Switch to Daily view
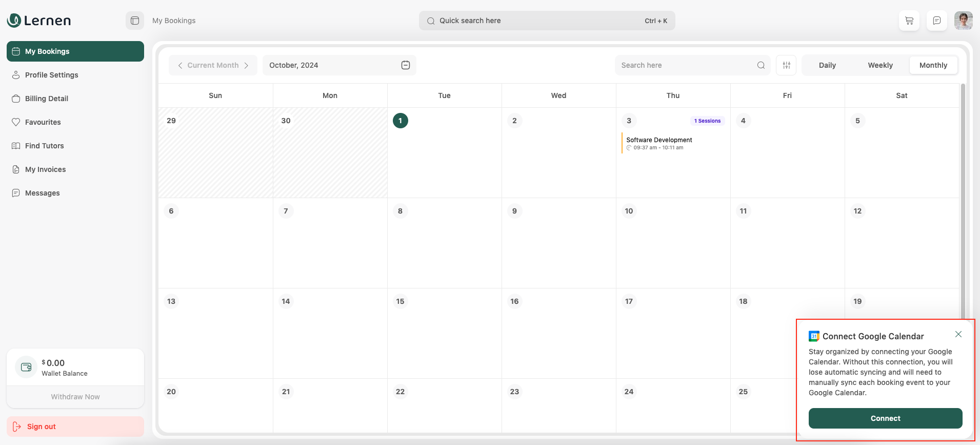This screenshot has height=445, width=980. click(x=827, y=65)
